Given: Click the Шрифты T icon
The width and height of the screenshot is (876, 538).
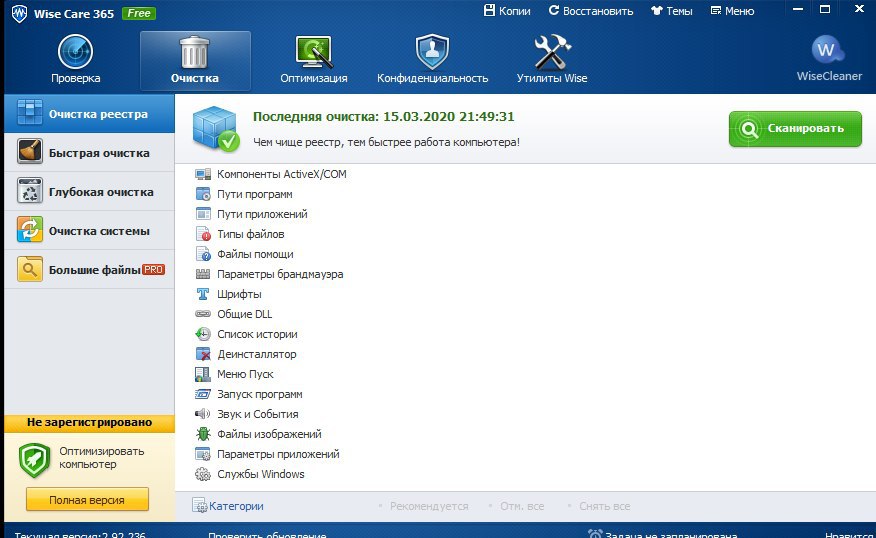Looking at the screenshot, I should (x=203, y=294).
